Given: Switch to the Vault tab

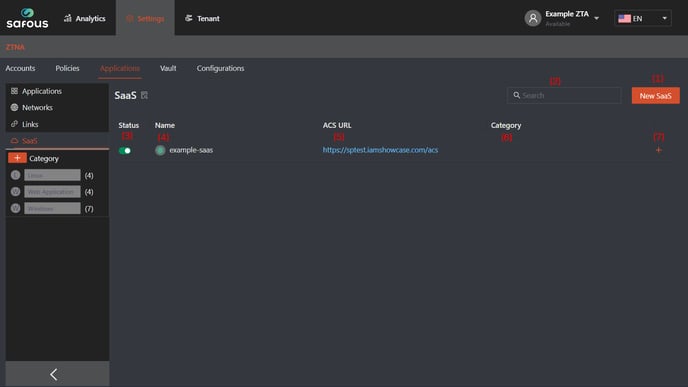Looking at the screenshot, I should coord(168,68).
